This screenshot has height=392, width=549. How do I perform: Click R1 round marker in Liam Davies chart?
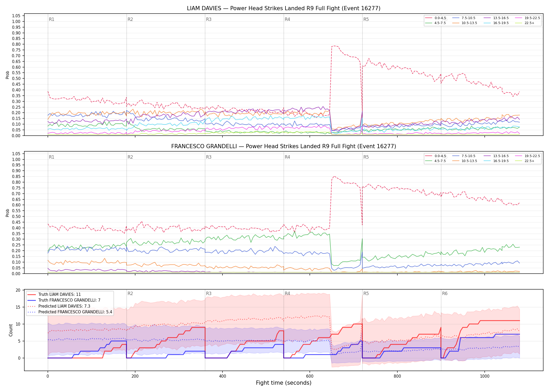pyautogui.click(x=52, y=19)
